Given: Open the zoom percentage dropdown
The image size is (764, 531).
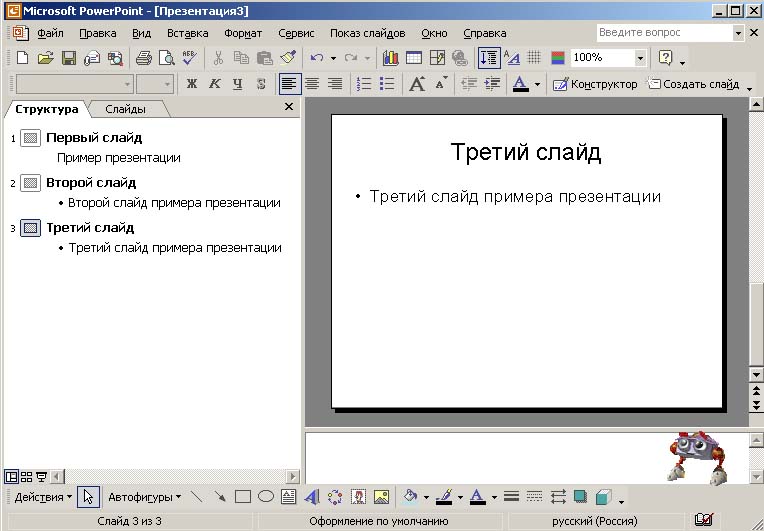Looking at the screenshot, I should point(640,58).
